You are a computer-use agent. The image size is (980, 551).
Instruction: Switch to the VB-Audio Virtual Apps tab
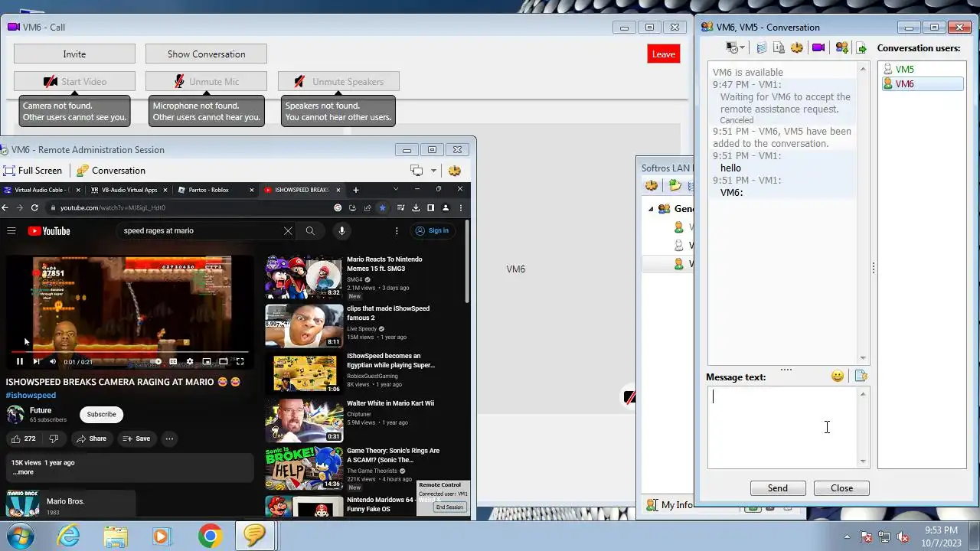point(128,190)
